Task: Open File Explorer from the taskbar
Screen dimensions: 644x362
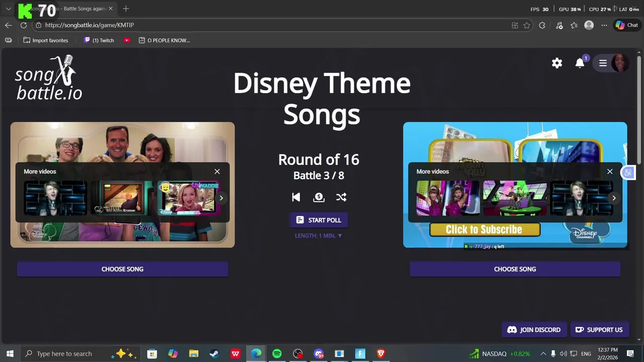Action: point(194,353)
